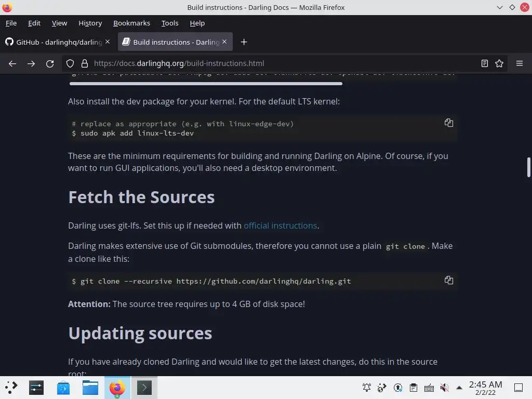The image size is (532, 399).
Task: Show desktop with taskbar corner button
Action: (518, 388)
